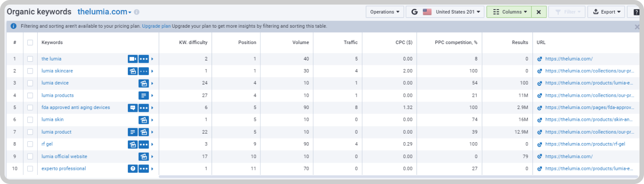
Task: Click the shopping feature icon for lumia device
Action: coord(144,84)
